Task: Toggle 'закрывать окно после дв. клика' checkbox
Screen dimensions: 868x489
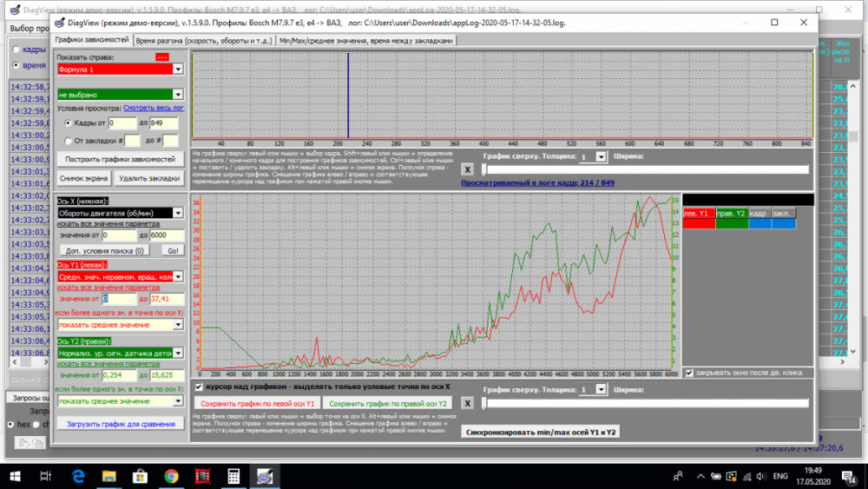Action: click(689, 373)
